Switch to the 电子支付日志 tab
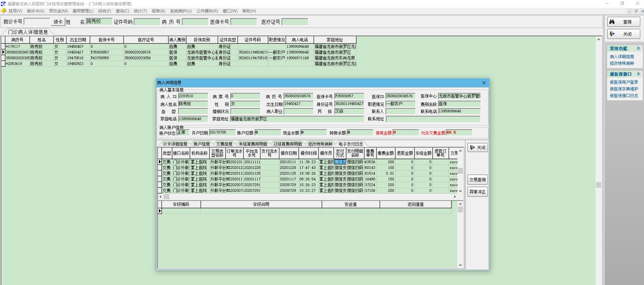Viewport: 644px width, 285px height. click(351, 144)
